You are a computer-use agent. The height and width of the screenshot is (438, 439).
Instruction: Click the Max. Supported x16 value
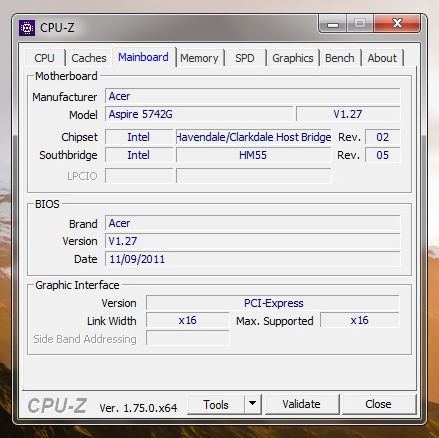(359, 320)
